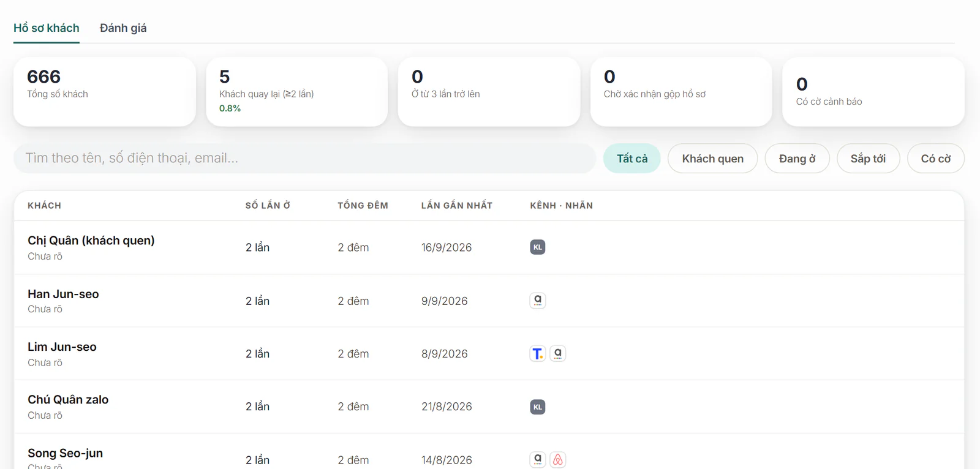Open the Đánh giá tab

pos(123,28)
